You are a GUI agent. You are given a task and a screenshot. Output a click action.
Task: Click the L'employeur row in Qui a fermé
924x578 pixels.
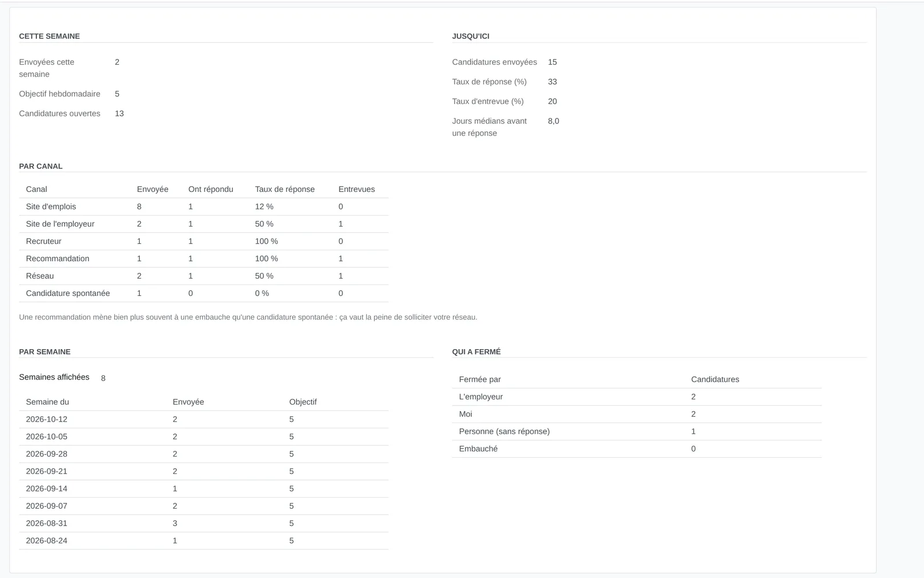[x=637, y=397]
